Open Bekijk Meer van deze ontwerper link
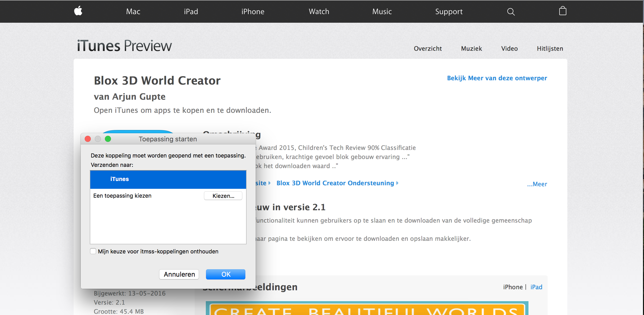Viewport: 644px width, 315px height. [x=497, y=78]
